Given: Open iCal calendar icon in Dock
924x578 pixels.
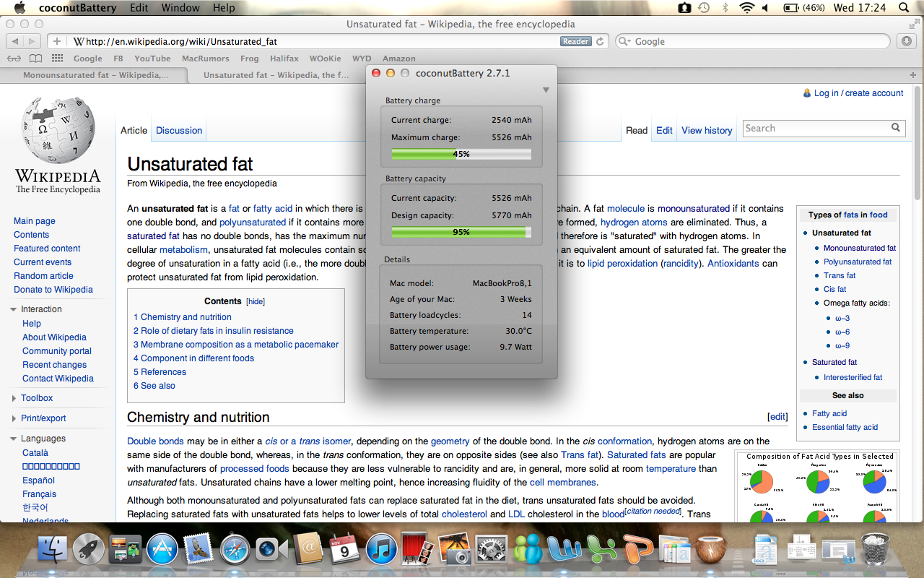Looking at the screenshot, I should (344, 550).
